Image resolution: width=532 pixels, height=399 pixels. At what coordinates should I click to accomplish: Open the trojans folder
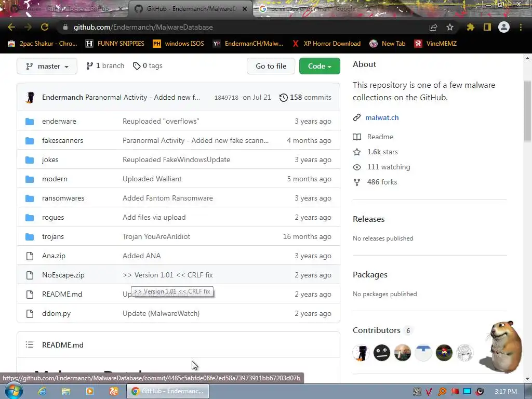coord(53,236)
